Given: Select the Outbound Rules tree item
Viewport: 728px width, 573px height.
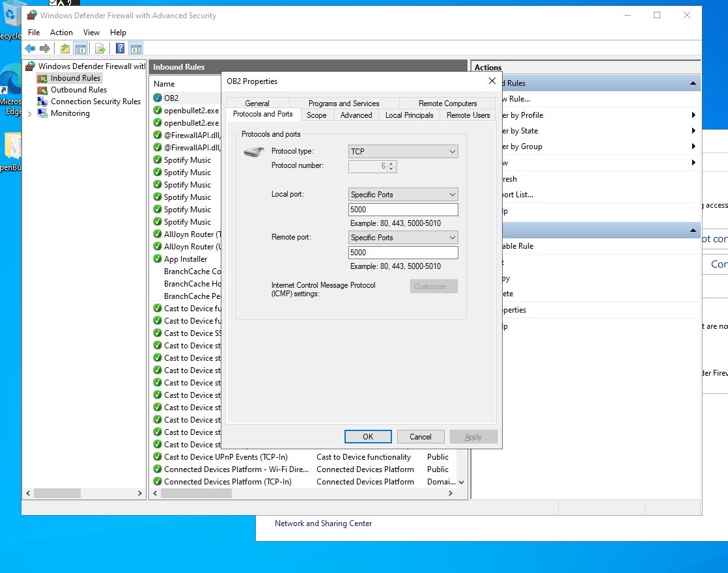Looking at the screenshot, I should tap(78, 90).
